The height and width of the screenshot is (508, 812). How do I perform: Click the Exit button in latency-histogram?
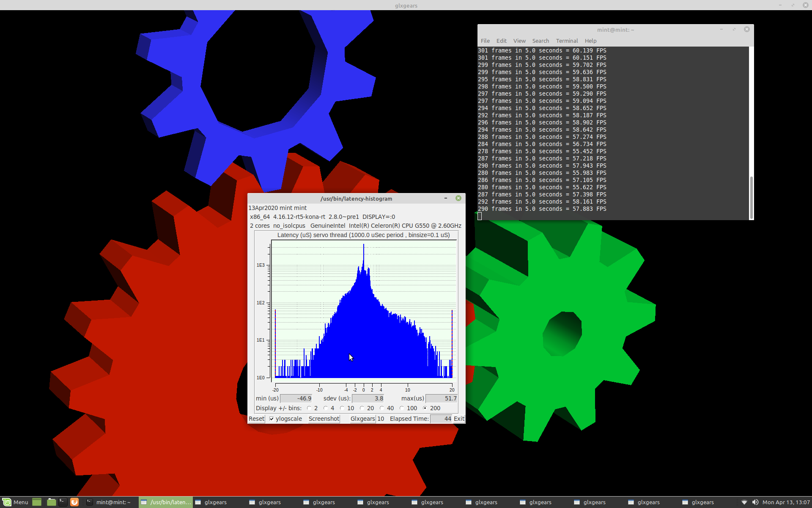pos(459,419)
